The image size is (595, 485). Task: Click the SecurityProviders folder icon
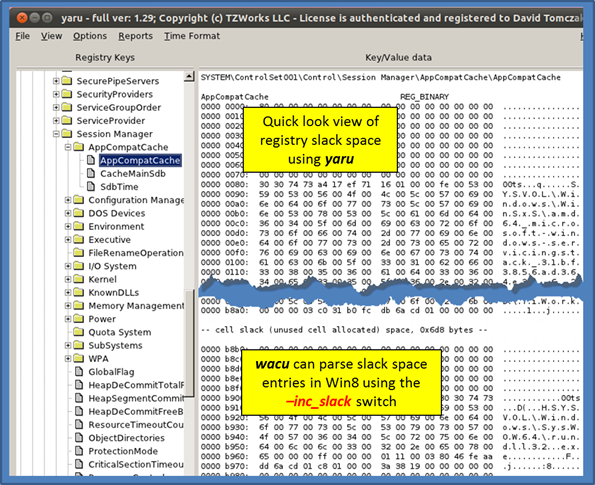[67, 94]
